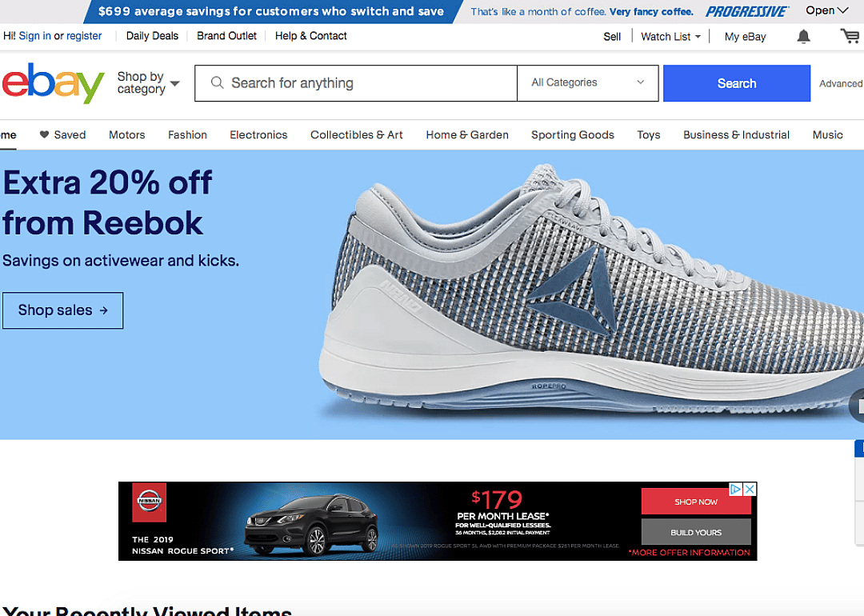Viewport: 864px width, 616px height.
Task: Click 'Extra 20% off from Reebok' headline
Action: (x=107, y=202)
